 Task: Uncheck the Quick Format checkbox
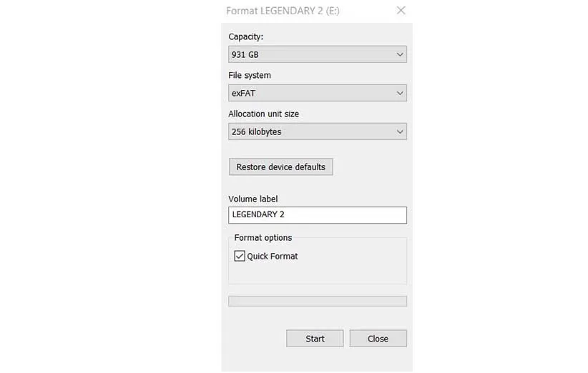coord(240,256)
